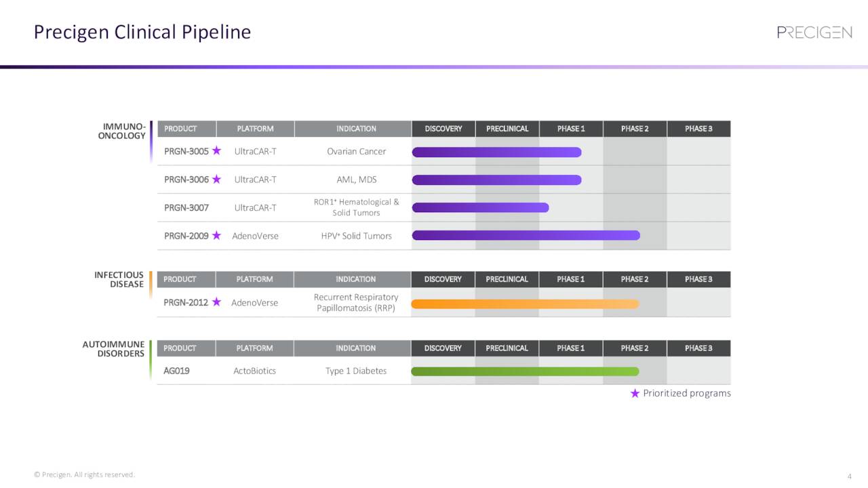Click the AML, MDS indication
This screenshot has width=868, height=488.
point(356,180)
